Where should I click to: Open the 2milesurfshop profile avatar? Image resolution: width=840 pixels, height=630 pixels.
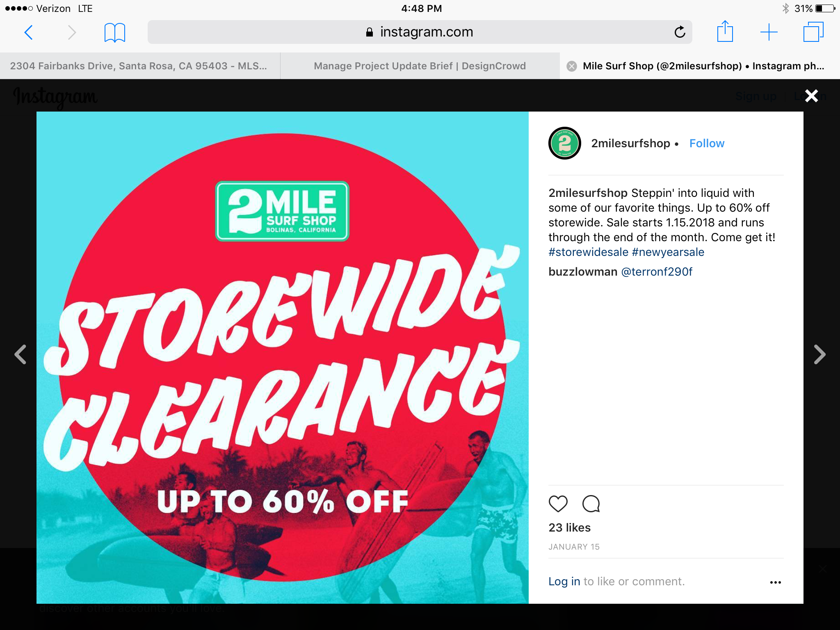[565, 143]
